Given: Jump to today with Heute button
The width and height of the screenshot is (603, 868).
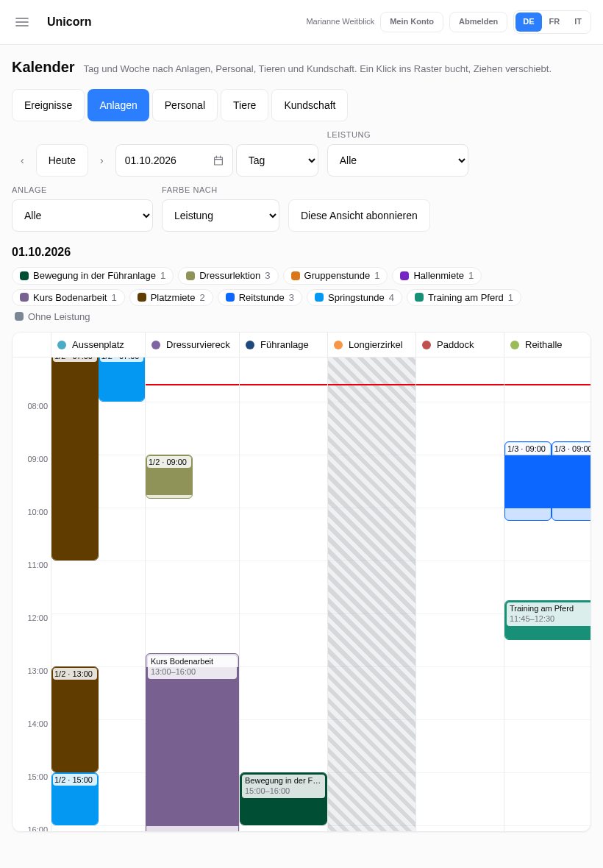Looking at the screenshot, I should 62,160.
